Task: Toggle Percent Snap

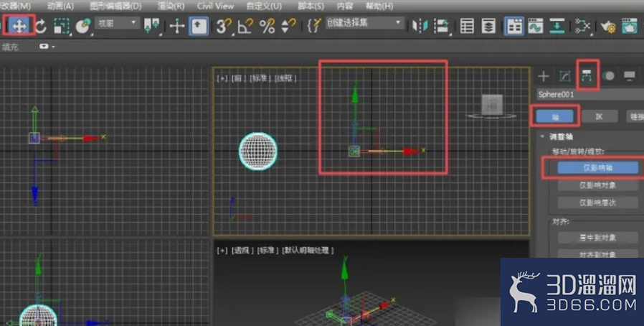Action: pyautogui.click(x=267, y=27)
